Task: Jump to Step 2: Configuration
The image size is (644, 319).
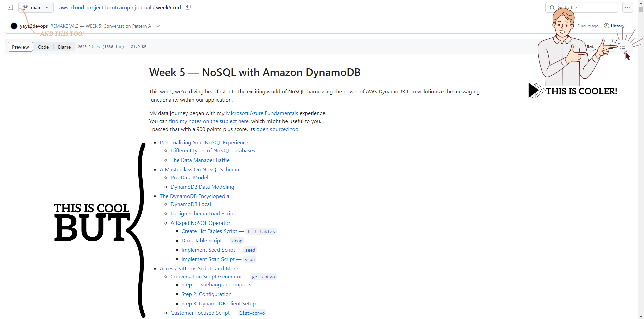Action: [206, 294]
